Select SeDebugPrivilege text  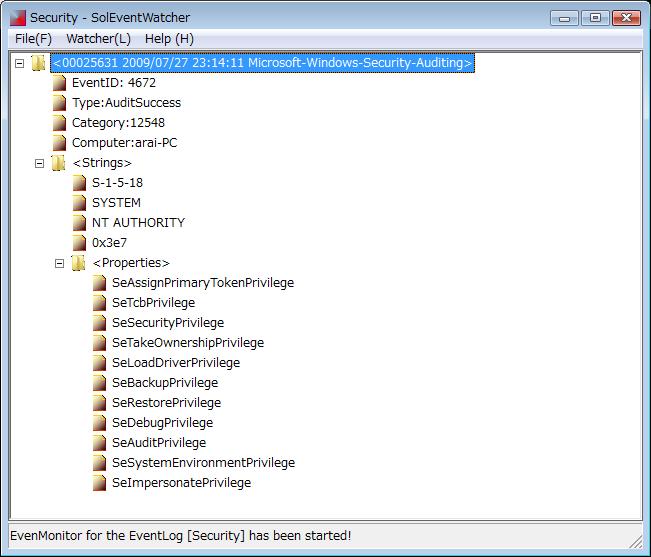pyautogui.click(x=162, y=423)
